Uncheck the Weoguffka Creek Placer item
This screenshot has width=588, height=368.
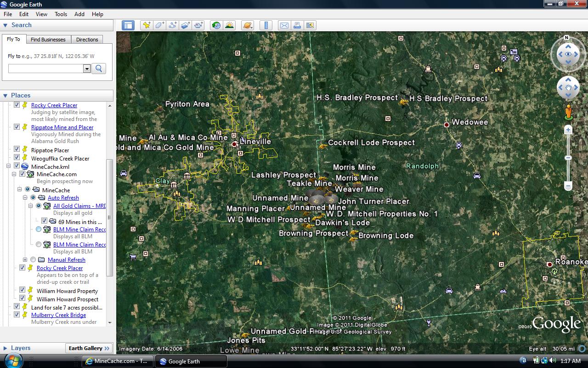[17, 158]
